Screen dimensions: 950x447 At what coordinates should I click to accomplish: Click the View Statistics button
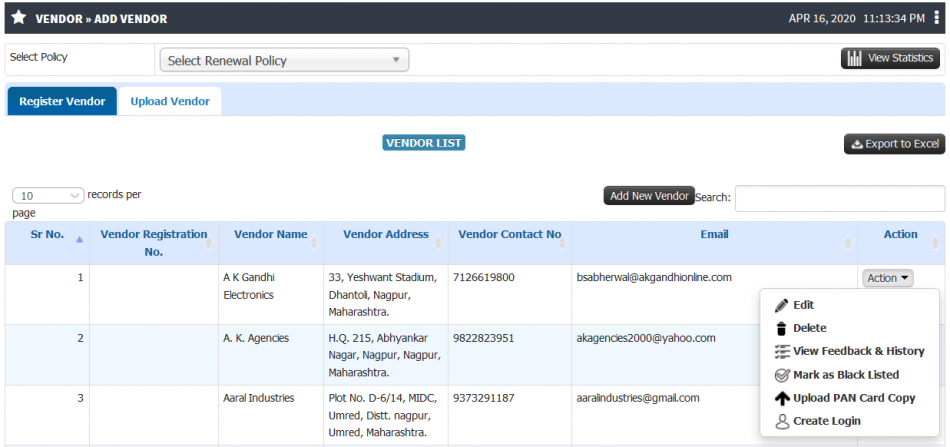tap(890, 58)
